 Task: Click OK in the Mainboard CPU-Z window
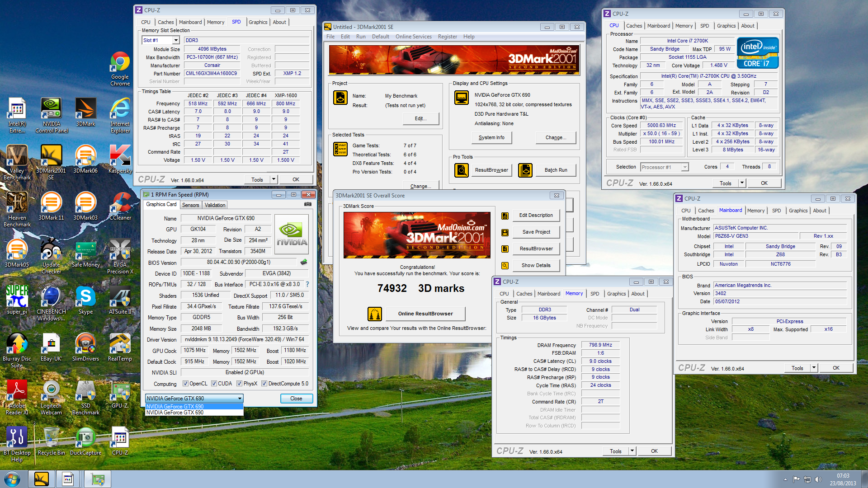pyautogui.click(x=836, y=368)
